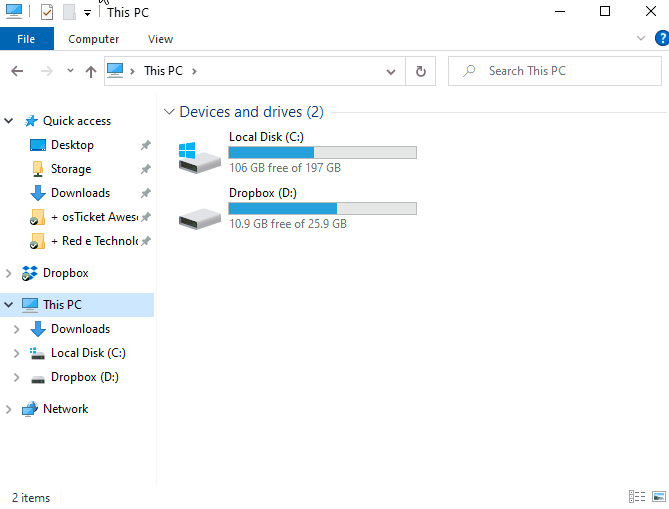Open Downloads under This PC
The width and height of the screenshot is (669, 509).
coord(80,329)
